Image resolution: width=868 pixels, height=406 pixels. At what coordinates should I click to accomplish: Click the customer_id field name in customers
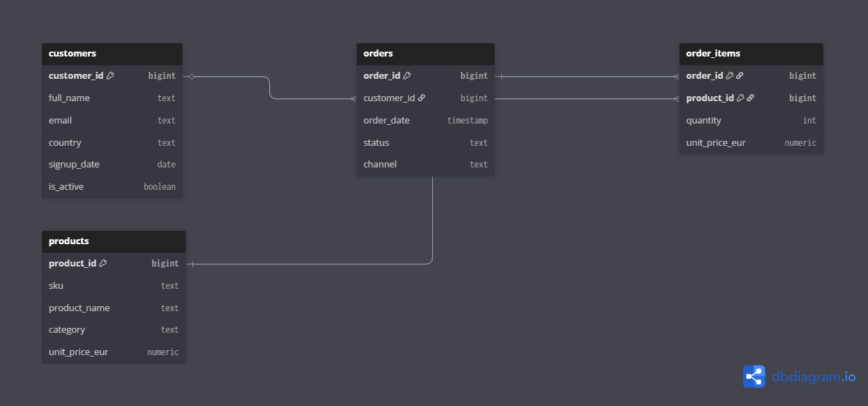(x=76, y=75)
